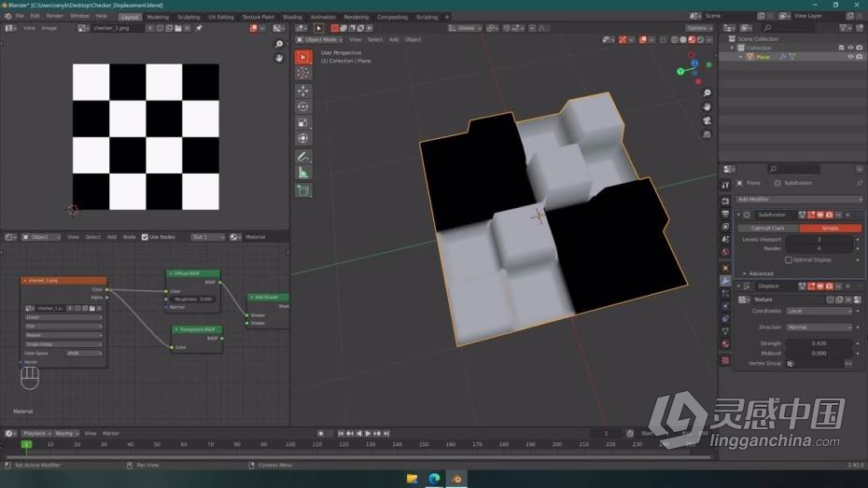This screenshot has width=868, height=488.
Task: Open the Modifier properties wrench tab
Action: click(726, 281)
